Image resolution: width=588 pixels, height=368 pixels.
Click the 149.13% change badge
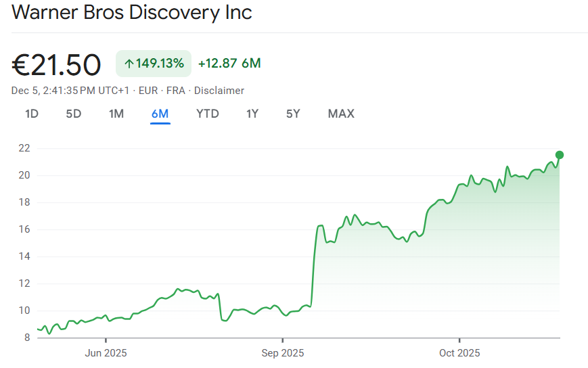154,64
